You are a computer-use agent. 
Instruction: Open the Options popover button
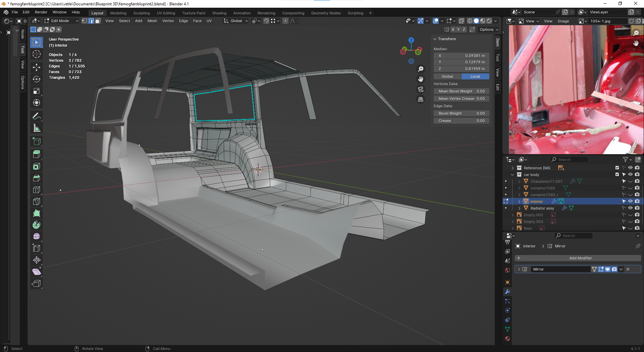[x=489, y=30]
